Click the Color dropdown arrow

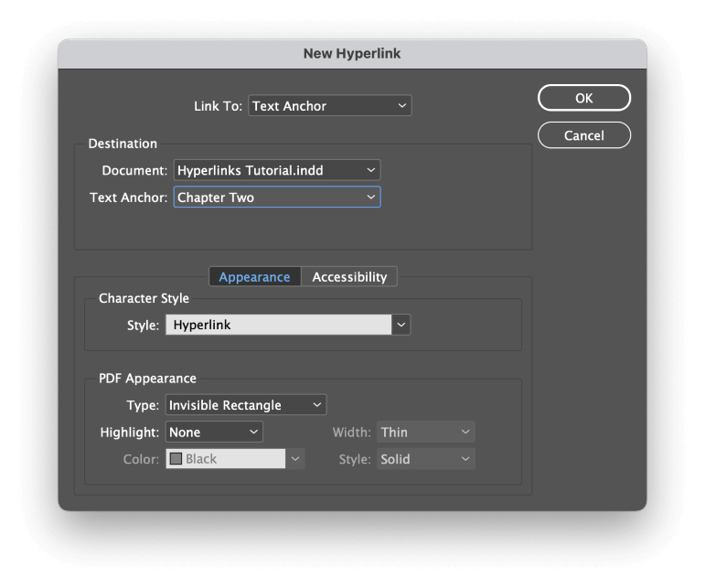click(x=295, y=459)
